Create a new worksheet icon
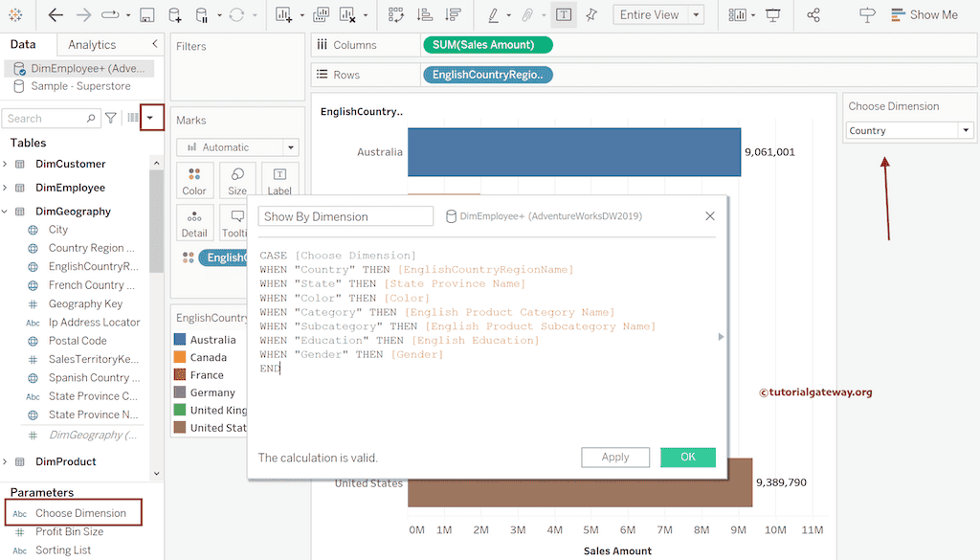This screenshot has height=560, width=980. (x=283, y=15)
